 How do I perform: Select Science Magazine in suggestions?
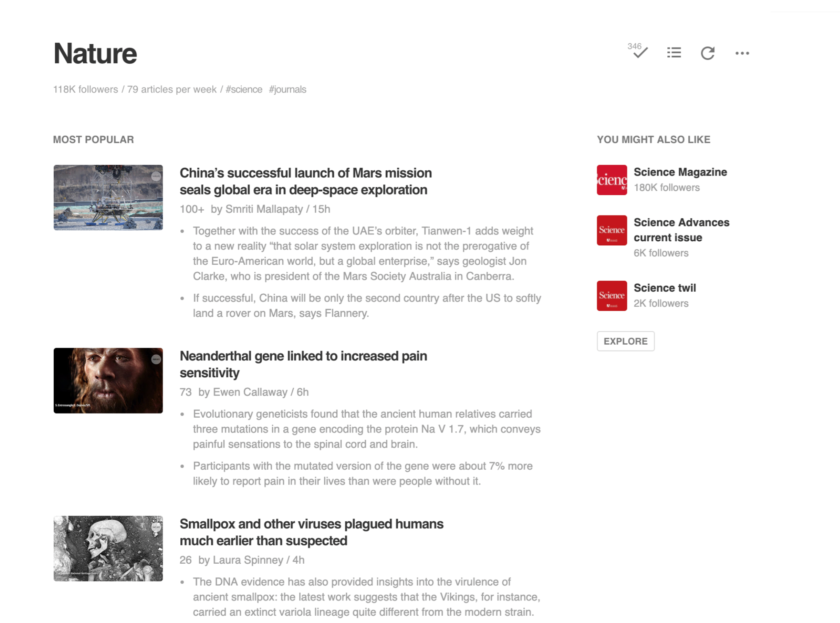(x=680, y=172)
